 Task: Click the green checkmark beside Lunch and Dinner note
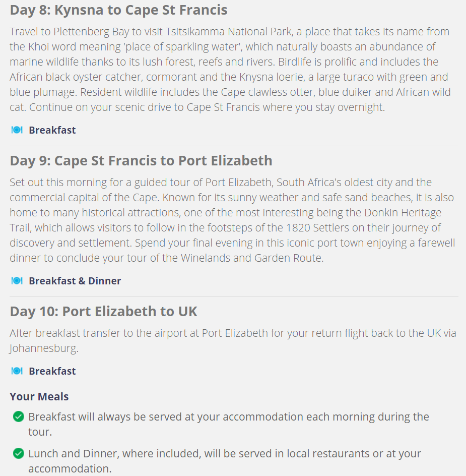click(19, 453)
